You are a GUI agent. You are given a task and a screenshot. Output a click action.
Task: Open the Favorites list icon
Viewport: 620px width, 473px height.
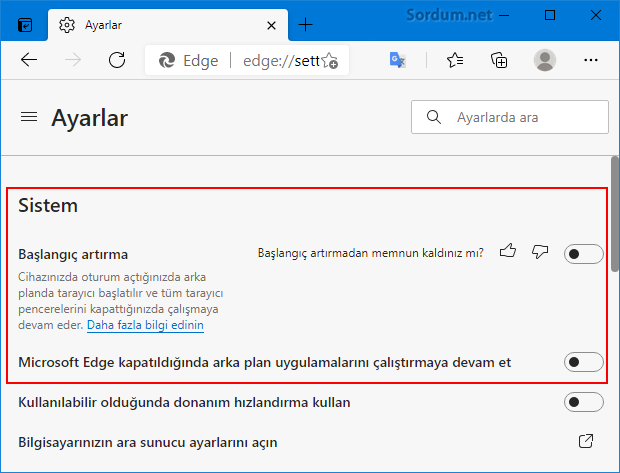coord(455,60)
